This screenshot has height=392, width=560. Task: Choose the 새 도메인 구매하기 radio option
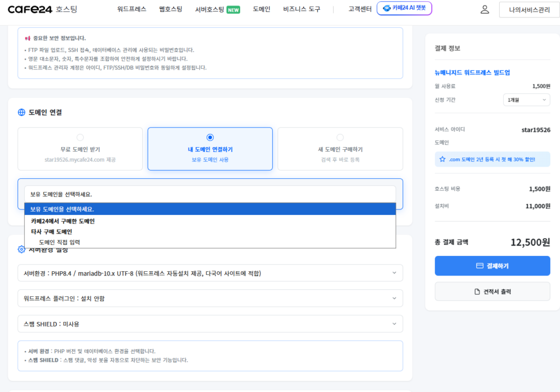pos(340,137)
